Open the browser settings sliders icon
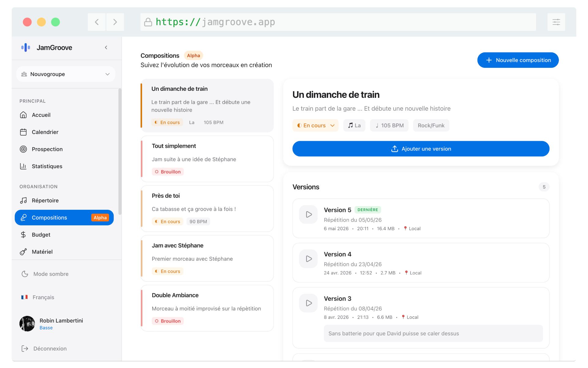The image size is (588, 368). pos(556,22)
